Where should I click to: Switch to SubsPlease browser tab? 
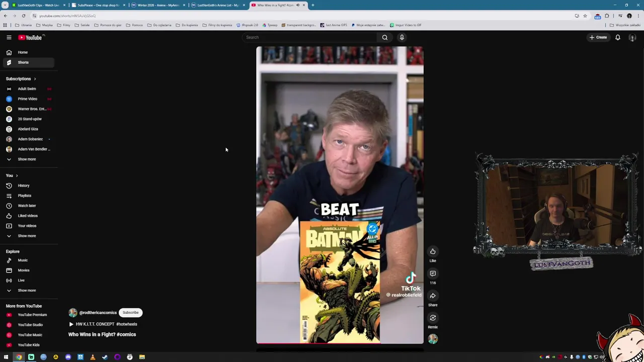[98, 5]
